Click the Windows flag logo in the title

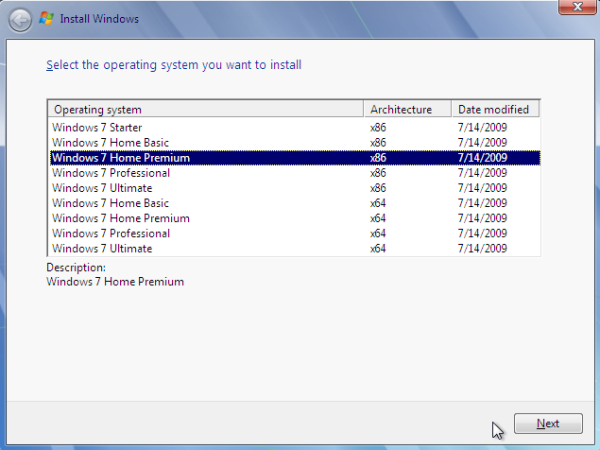tap(46, 19)
